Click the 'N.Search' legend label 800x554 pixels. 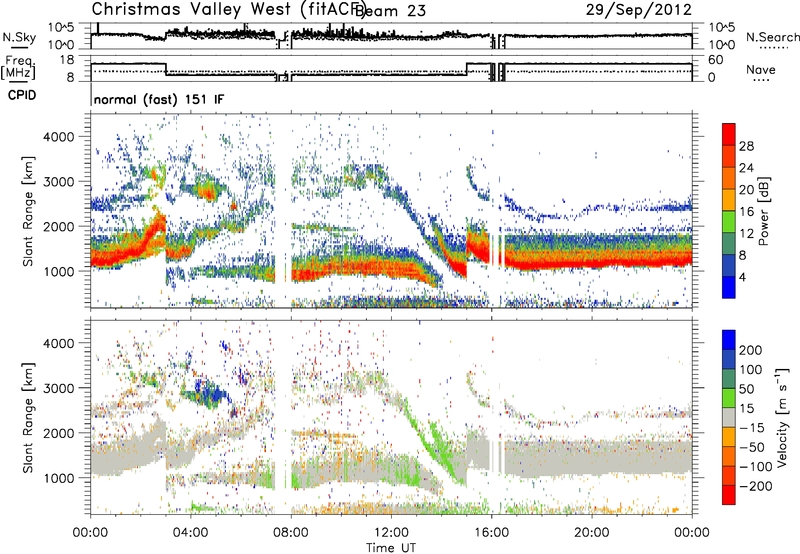(x=773, y=37)
